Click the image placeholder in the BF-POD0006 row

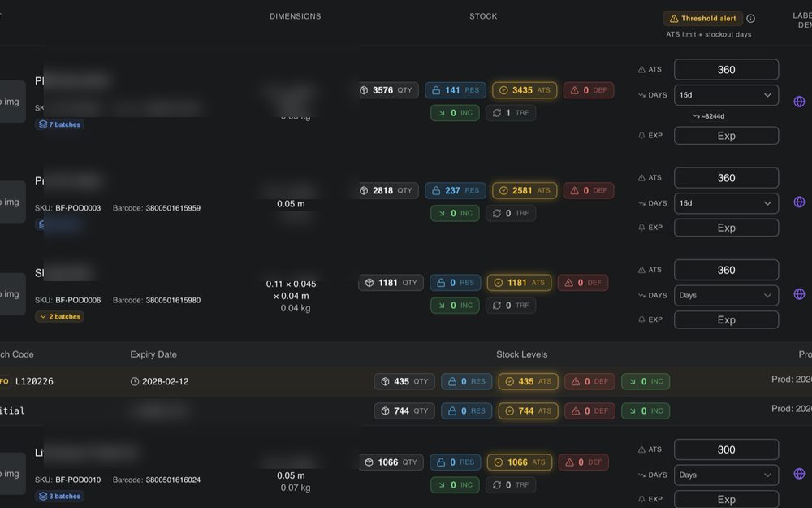pos(12,294)
